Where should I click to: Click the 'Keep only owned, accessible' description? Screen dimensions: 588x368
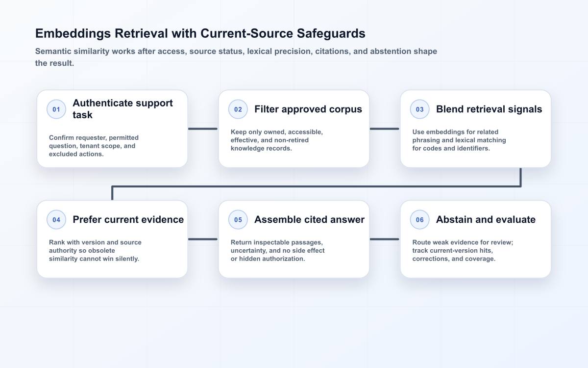pyautogui.click(x=277, y=140)
